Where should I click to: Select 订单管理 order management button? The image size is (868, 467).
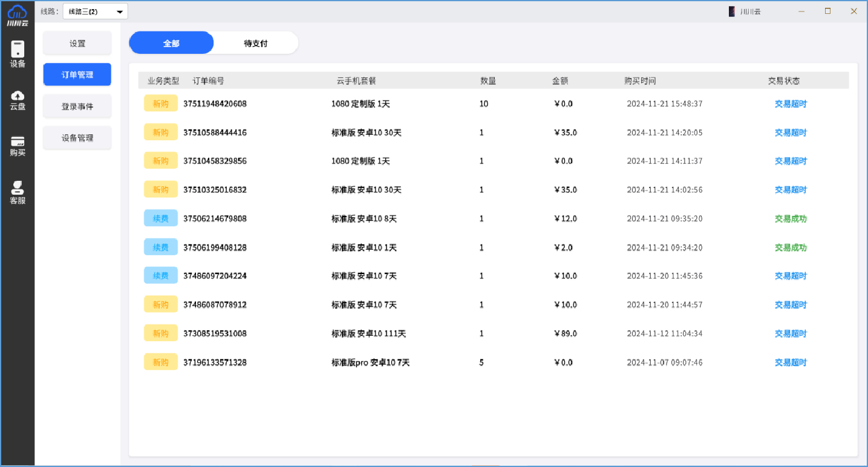click(77, 75)
